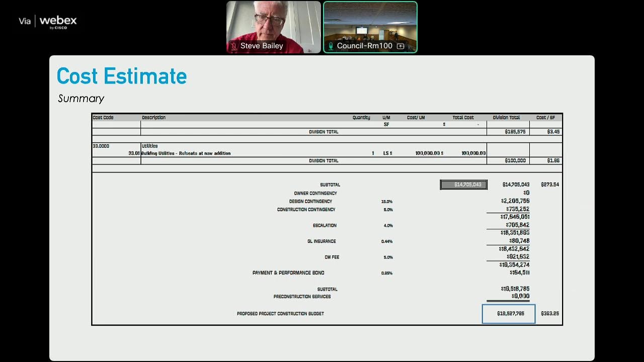Click the Cost / SF column header
This screenshot has height=362, width=644.
pos(546,118)
